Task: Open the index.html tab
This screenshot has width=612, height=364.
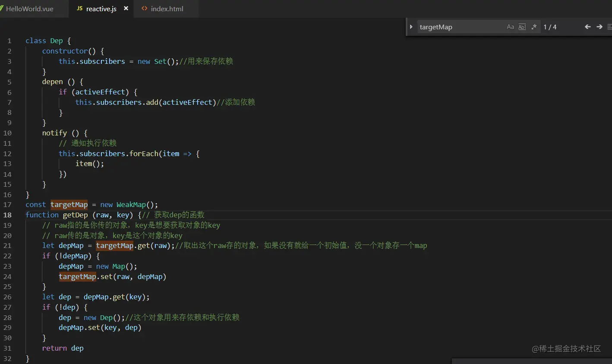Action: [167, 9]
